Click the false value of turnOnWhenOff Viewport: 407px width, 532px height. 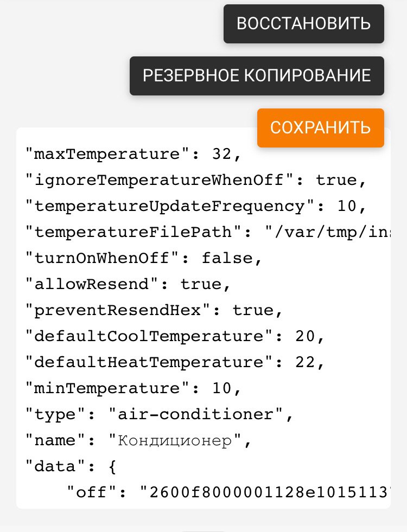point(227,258)
